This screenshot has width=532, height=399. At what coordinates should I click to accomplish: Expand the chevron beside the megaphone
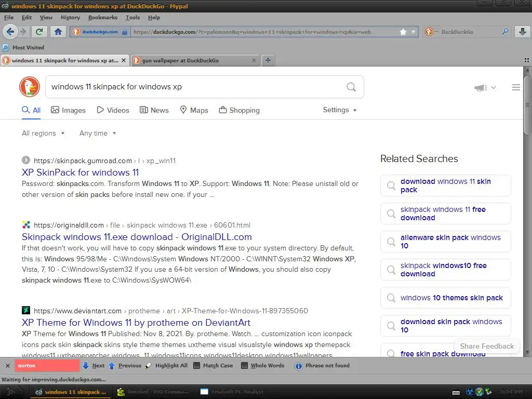(494, 87)
